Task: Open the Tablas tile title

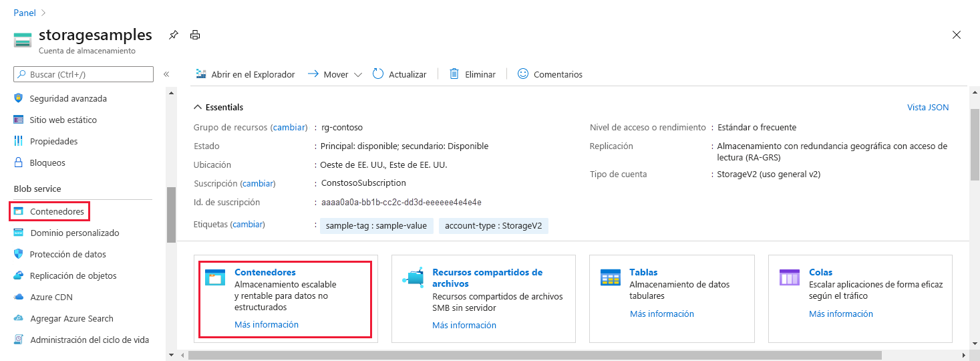Action: click(x=643, y=272)
